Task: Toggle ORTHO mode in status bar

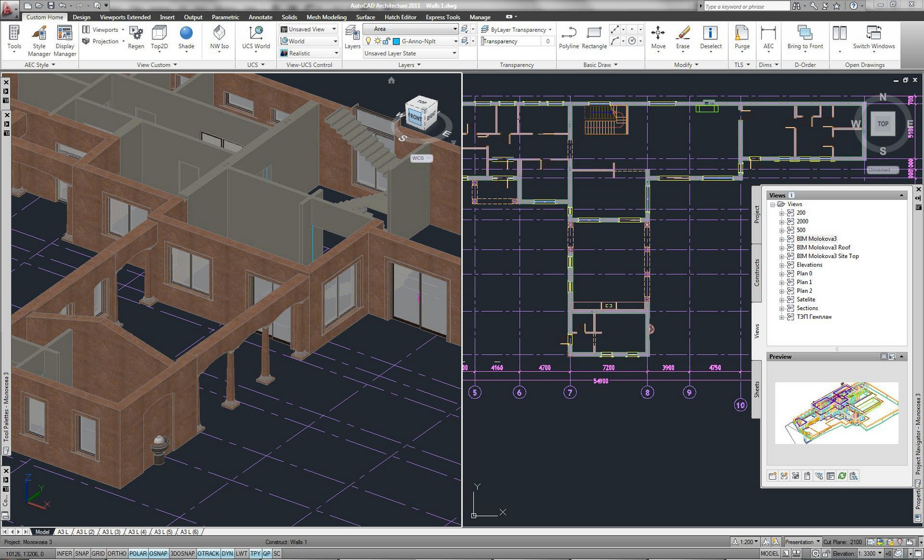Action: pos(117,554)
